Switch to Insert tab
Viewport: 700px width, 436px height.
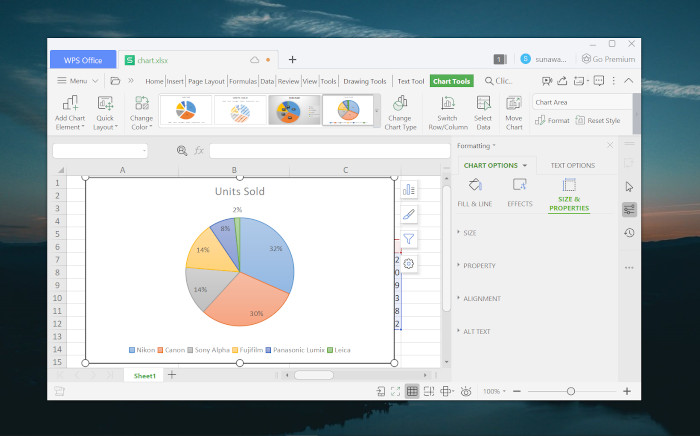tap(175, 81)
